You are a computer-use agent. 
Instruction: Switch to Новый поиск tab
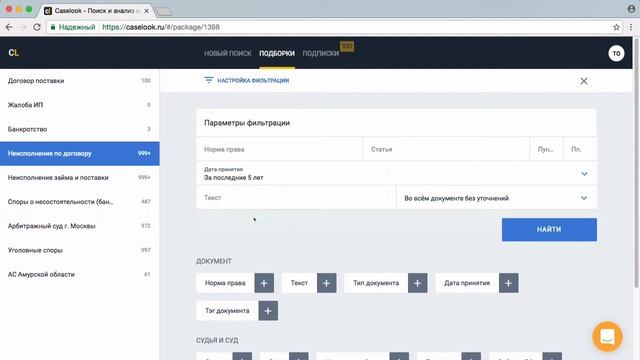click(x=227, y=53)
